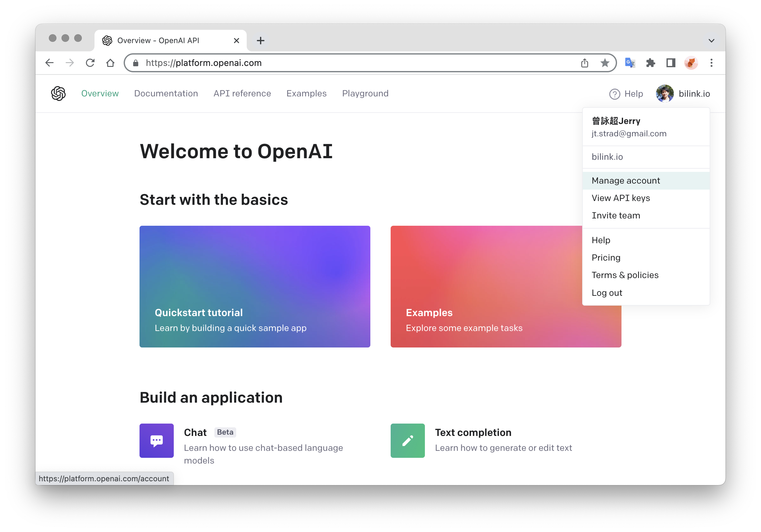Click the purple Chat icon tile
The width and height of the screenshot is (761, 532).
156,440
